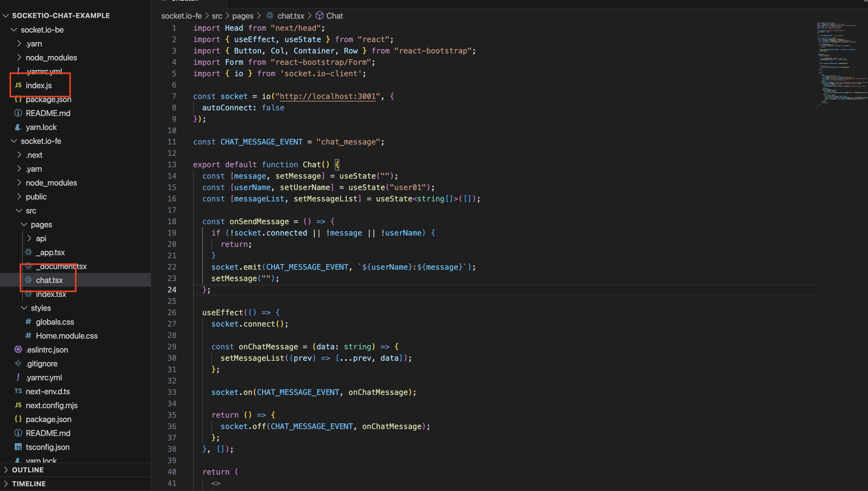Image resolution: width=868 pixels, height=491 pixels.
Task: Open yarn.lock in socket.io-be
Action: tap(41, 127)
